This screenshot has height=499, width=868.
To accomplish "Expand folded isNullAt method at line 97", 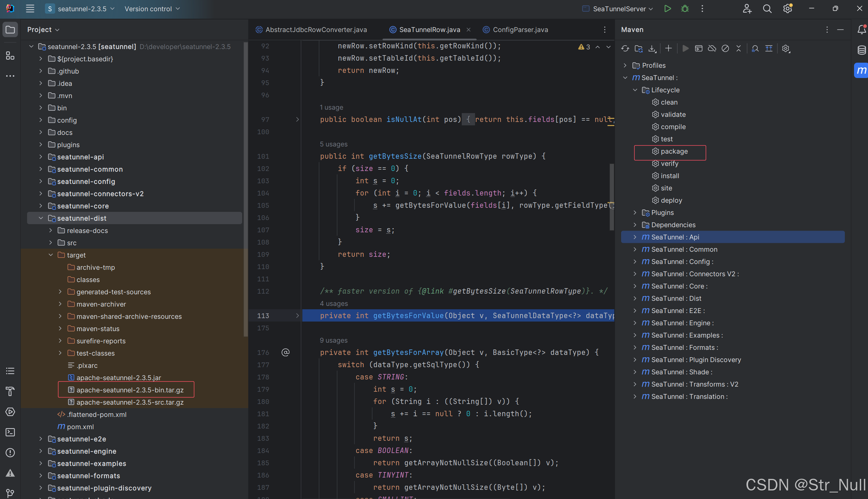I will click(x=297, y=119).
